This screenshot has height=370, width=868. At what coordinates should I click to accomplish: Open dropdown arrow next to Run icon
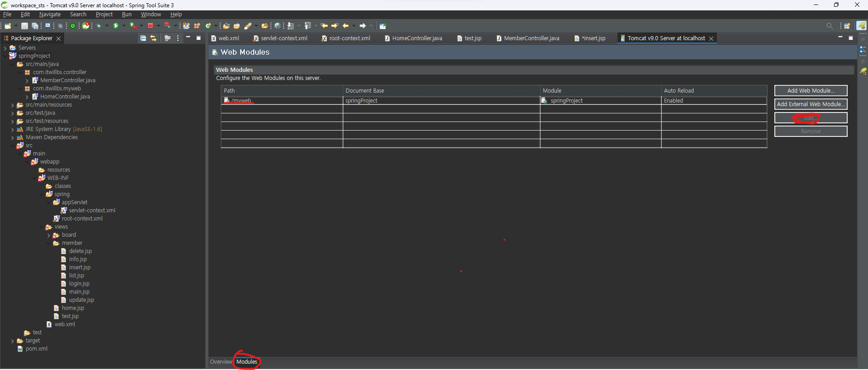point(124,26)
